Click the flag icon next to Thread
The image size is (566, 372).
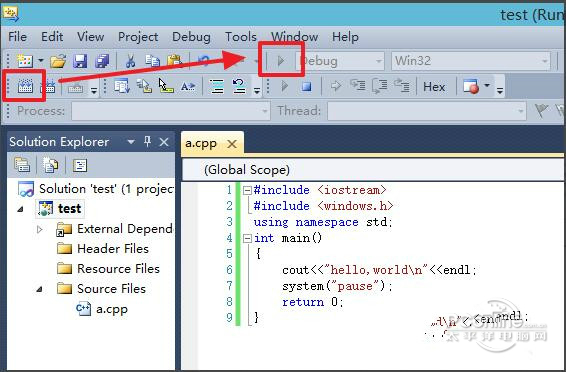[x=541, y=110]
